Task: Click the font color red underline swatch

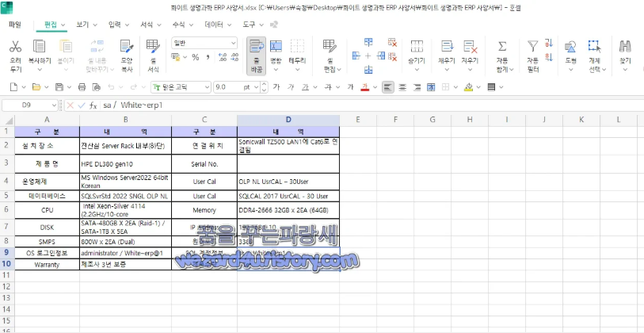Action: coord(364,87)
